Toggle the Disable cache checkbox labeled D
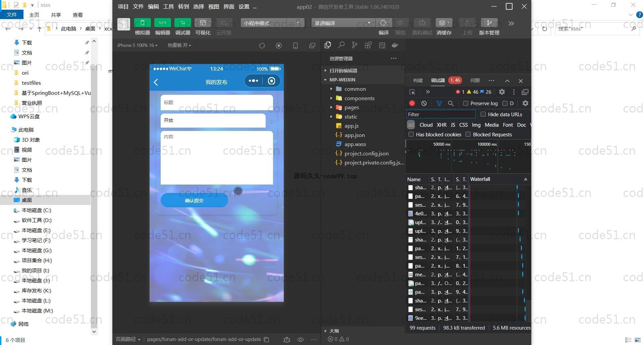 coord(505,103)
